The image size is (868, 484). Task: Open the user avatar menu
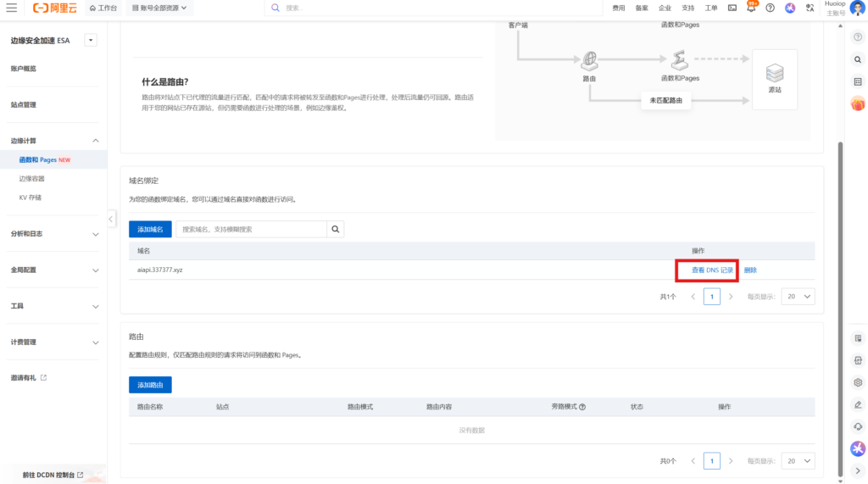pos(857,8)
